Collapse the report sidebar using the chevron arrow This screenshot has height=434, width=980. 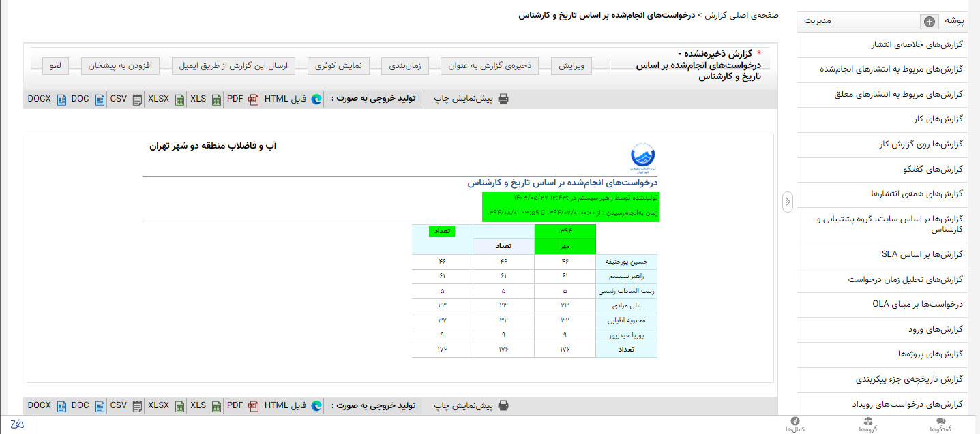(787, 201)
